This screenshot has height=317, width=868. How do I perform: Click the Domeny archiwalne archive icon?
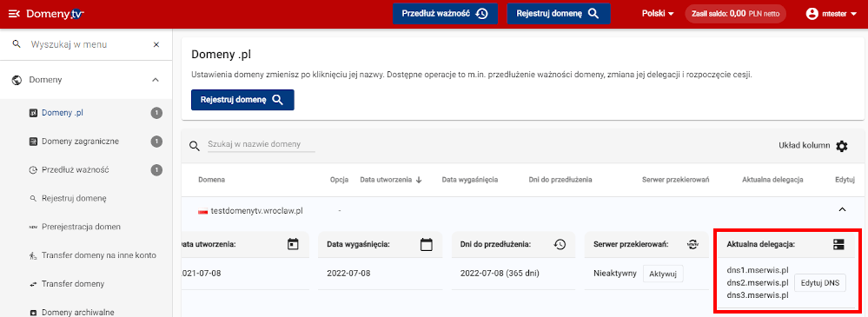tap(33, 313)
